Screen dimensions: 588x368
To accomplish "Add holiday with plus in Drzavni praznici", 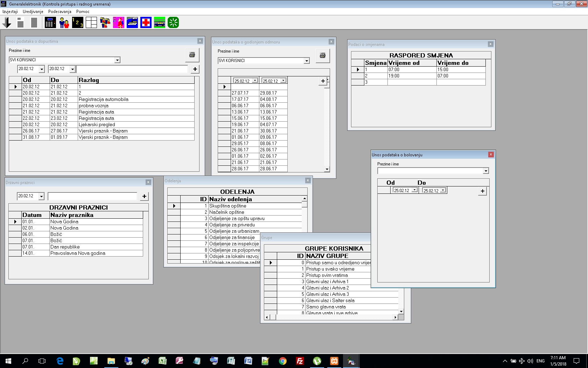I will pyautogui.click(x=144, y=196).
